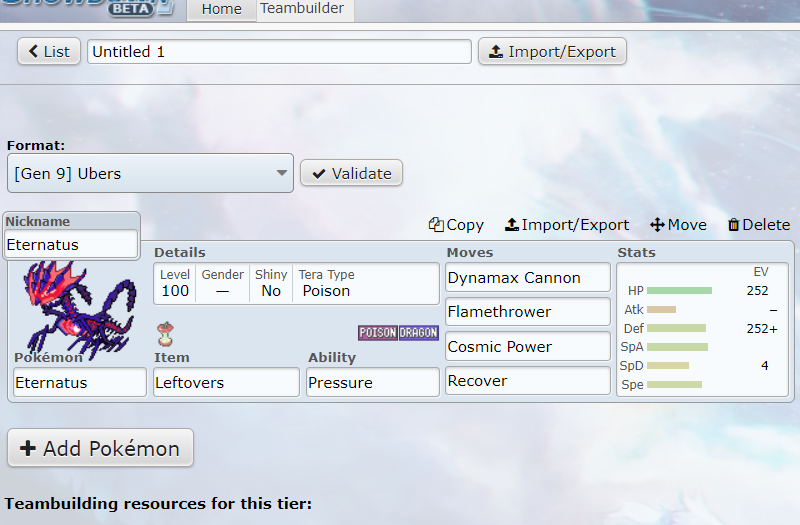Open the Gender detail

click(x=222, y=284)
